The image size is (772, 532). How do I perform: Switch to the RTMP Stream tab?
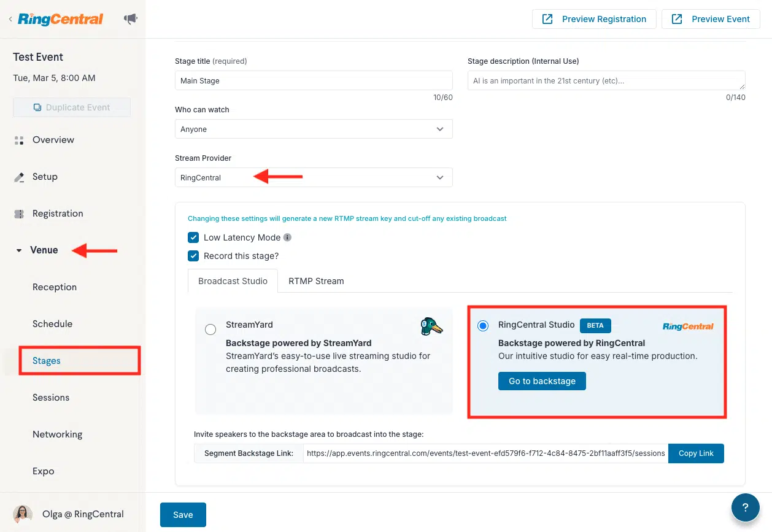click(x=316, y=281)
